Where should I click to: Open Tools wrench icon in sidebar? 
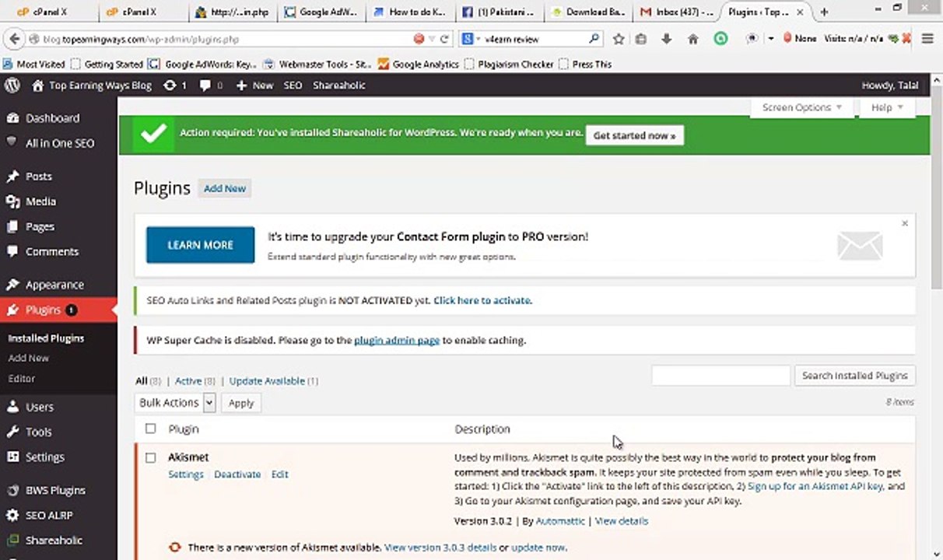(12, 432)
